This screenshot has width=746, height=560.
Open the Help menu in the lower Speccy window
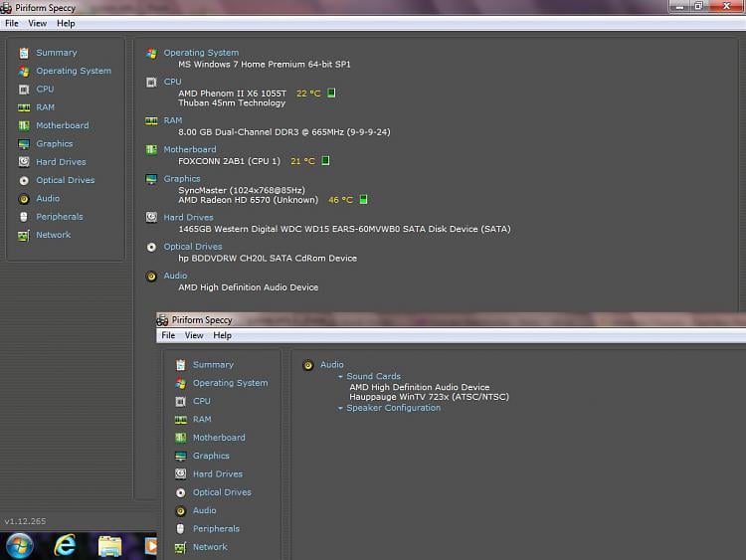point(222,335)
